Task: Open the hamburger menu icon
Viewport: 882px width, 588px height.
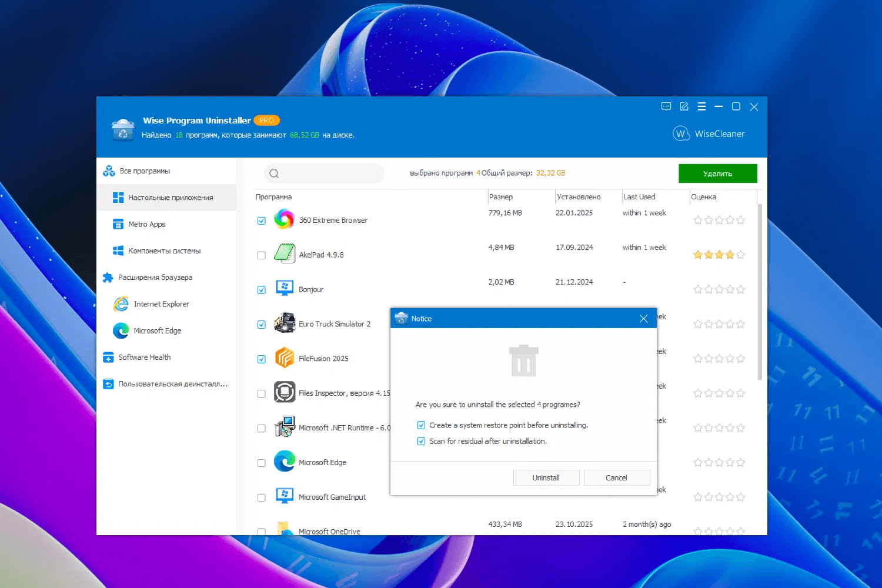Action: pyautogui.click(x=701, y=106)
